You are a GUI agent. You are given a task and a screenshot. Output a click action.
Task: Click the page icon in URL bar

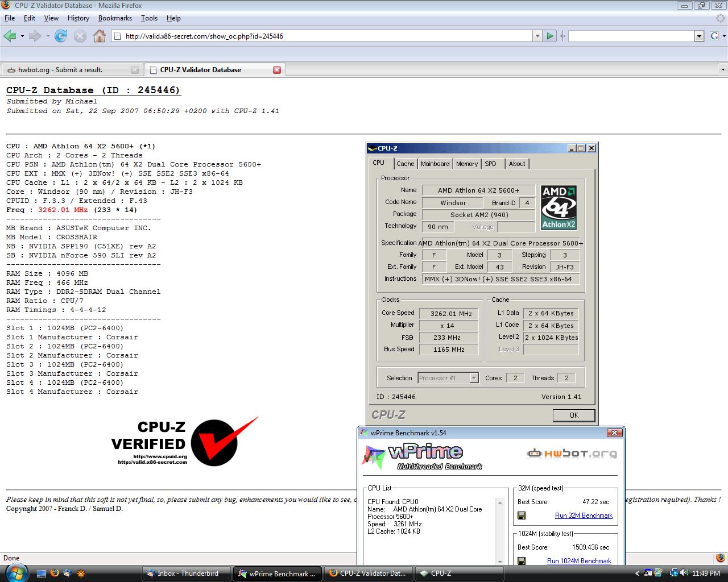coord(117,36)
